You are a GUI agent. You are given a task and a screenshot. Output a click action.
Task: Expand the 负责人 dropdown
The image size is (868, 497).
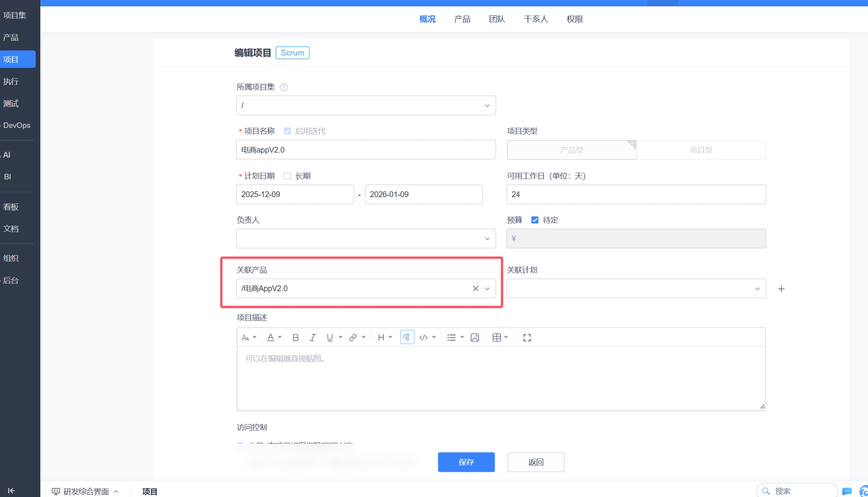point(366,238)
